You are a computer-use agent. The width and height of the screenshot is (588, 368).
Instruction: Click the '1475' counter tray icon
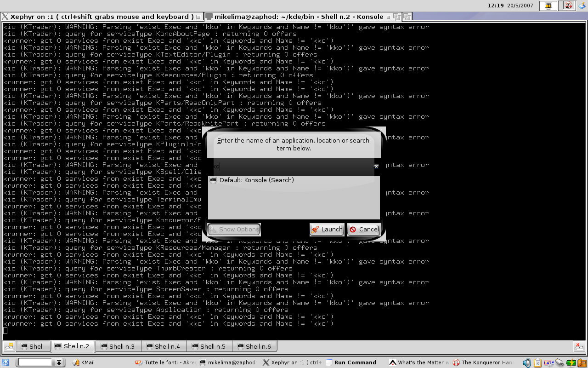pyautogui.click(x=548, y=362)
